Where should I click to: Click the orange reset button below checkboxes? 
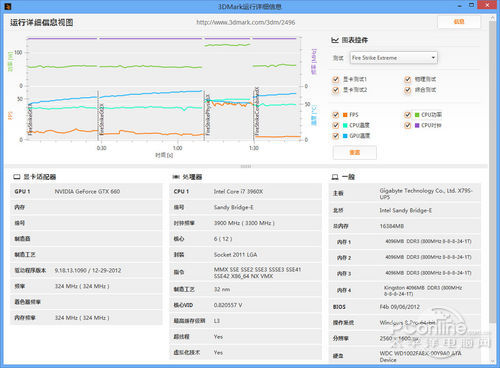tap(355, 152)
